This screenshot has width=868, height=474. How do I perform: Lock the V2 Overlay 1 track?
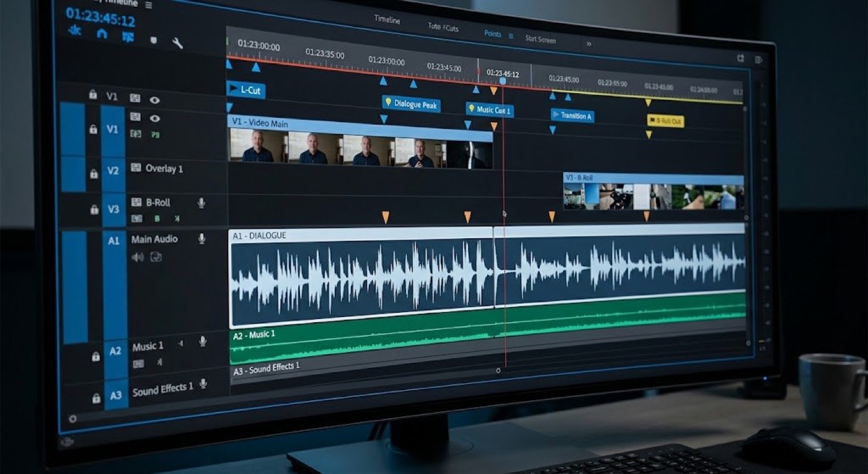94,174
